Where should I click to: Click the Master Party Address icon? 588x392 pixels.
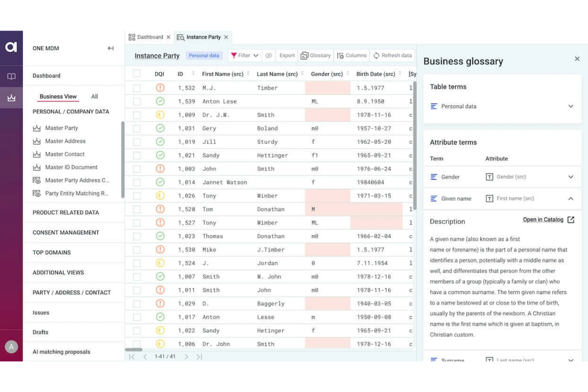point(37,180)
